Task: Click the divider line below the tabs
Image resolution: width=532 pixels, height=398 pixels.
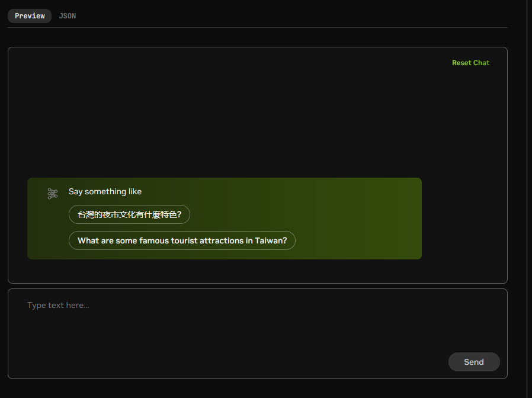Action: (x=258, y=27)
